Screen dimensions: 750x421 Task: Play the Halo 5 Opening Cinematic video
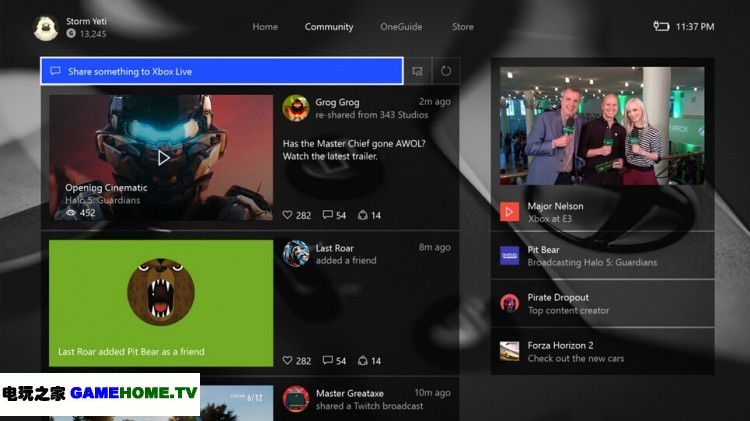point(163,157)
